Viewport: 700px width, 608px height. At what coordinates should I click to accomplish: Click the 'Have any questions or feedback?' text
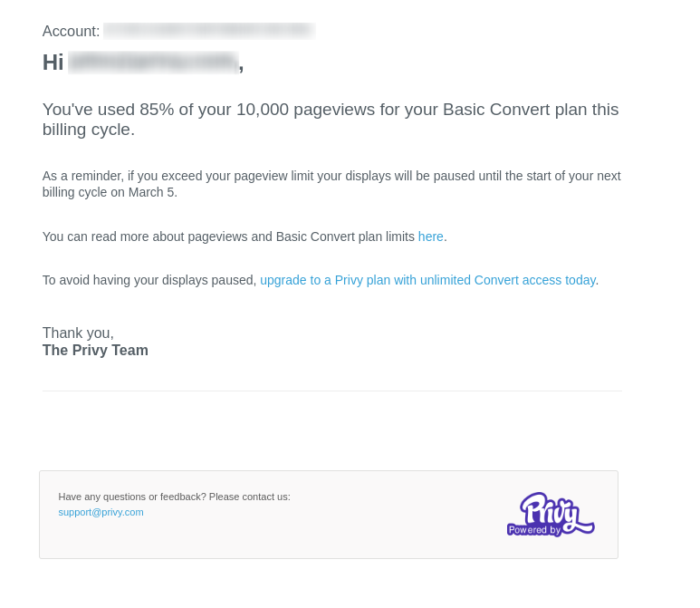click(174, 497)
